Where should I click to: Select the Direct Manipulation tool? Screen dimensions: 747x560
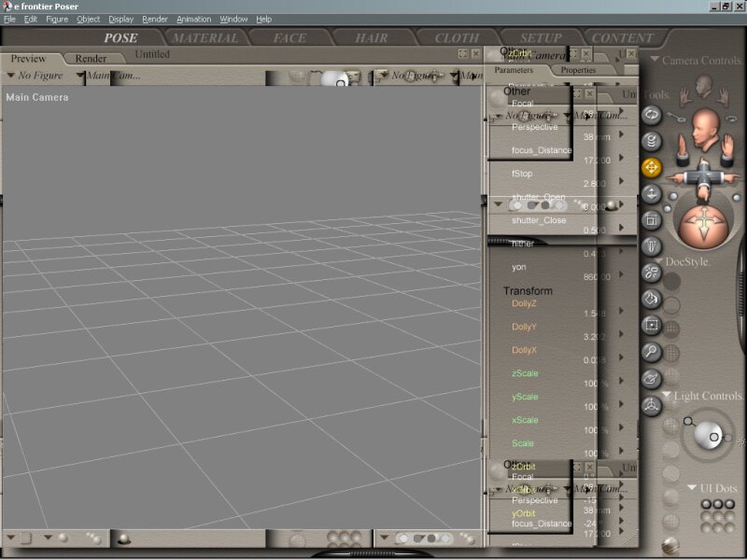point(652,405)
